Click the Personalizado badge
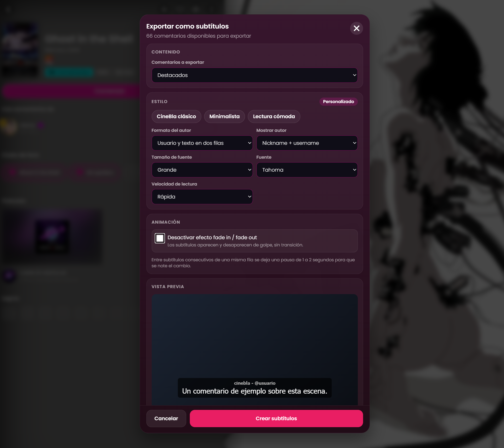The image size is (504, 448). 338,102
